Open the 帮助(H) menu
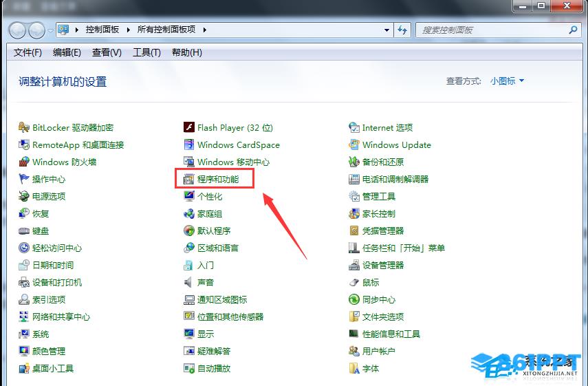The height and width of the screenshot is (386, 588). click(x=187, y=52)
